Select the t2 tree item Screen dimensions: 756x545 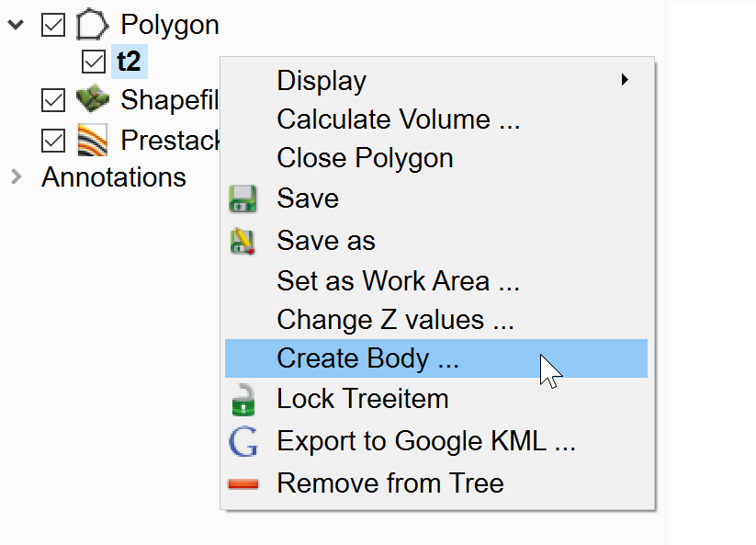click(129, 62)
